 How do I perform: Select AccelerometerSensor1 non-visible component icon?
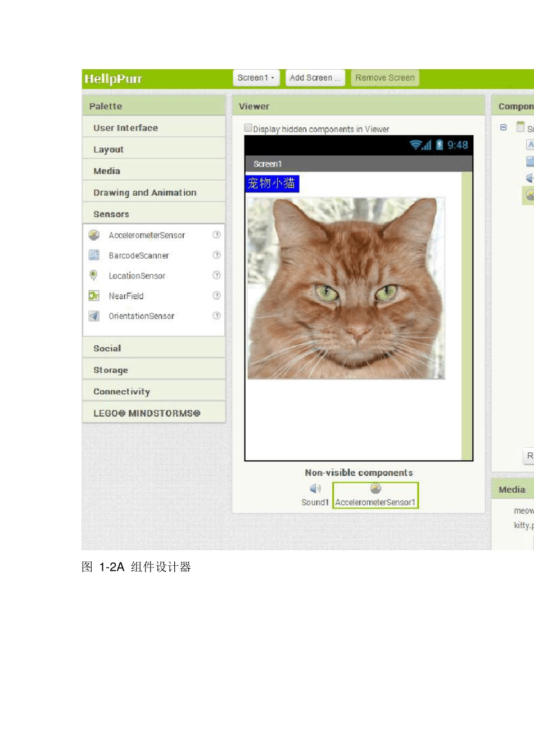tap(375, 488)
